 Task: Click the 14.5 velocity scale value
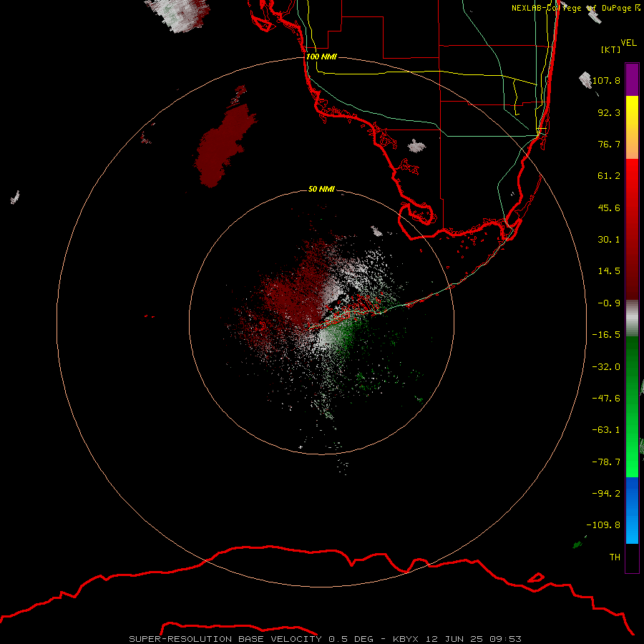point(609,271)
